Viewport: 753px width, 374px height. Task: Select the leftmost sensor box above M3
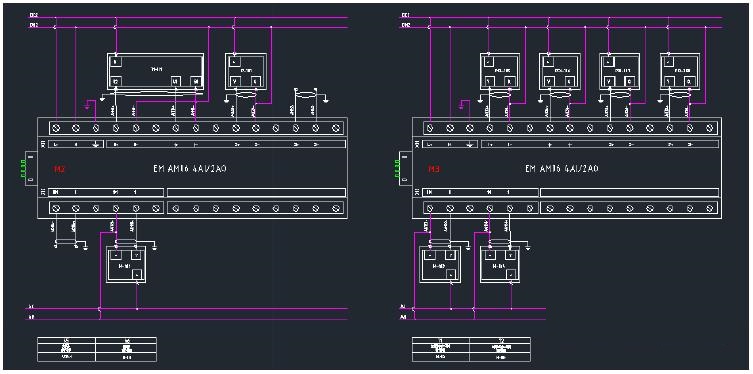[500, 71]
